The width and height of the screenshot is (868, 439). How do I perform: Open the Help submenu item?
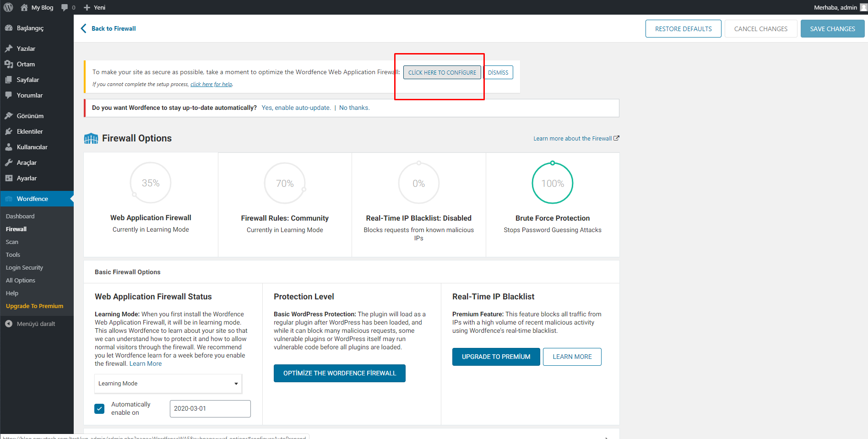pos(12,293)
